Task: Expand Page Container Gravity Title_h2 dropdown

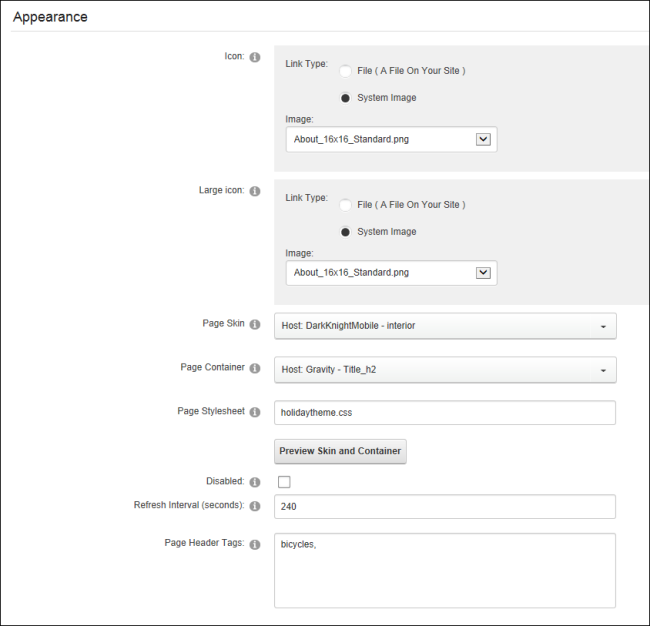Action: click(445, 369)
